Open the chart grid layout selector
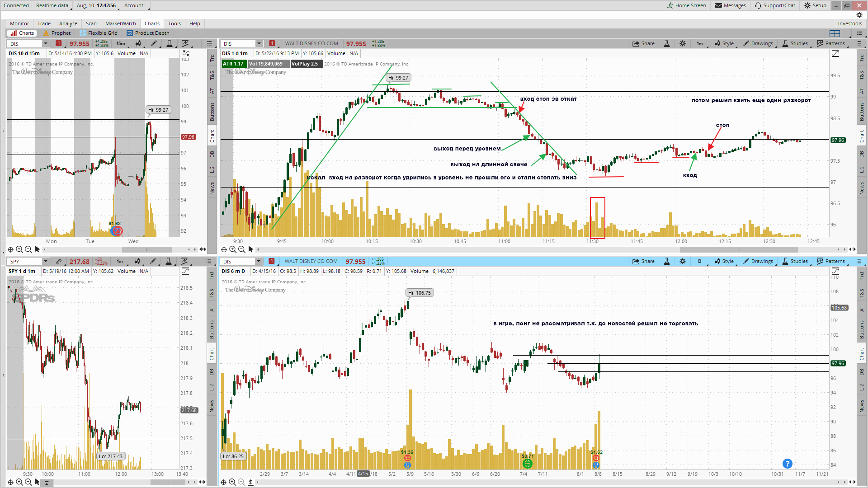Viewport: 868px width, 488px height. click(x=835, y=33)
